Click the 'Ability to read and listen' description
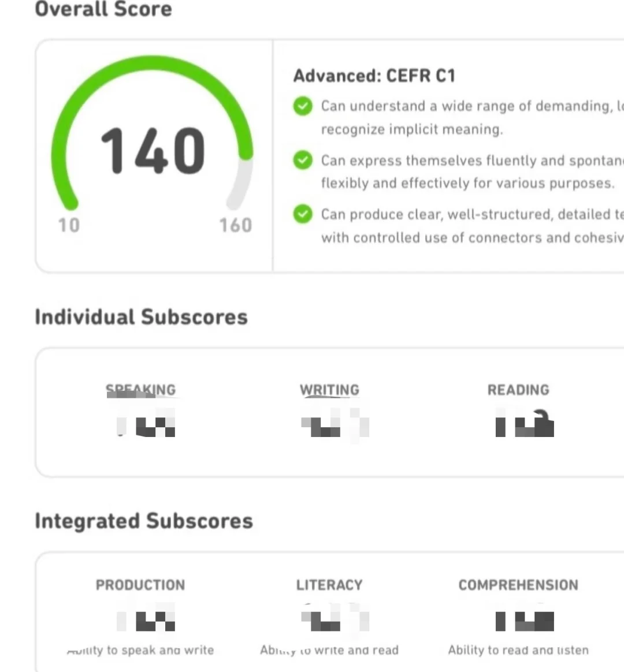Screen dimensions: 624x672 tap(518, 650)
